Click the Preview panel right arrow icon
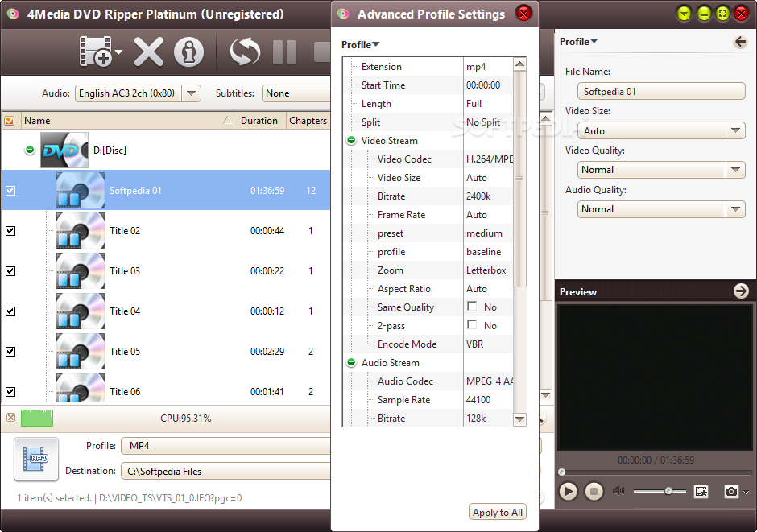757x532 pixels. point(741,291)
